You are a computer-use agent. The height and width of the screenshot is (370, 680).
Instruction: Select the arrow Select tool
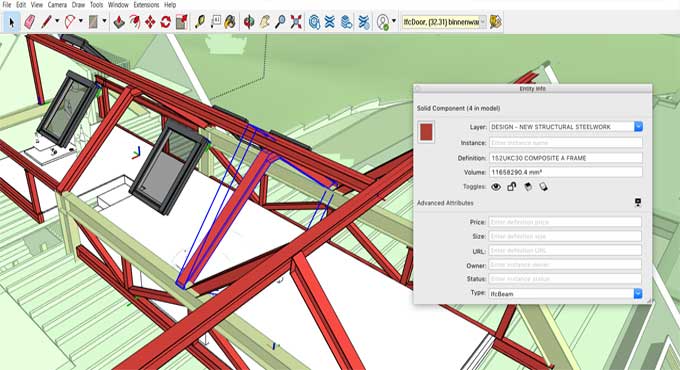(12, 22)
